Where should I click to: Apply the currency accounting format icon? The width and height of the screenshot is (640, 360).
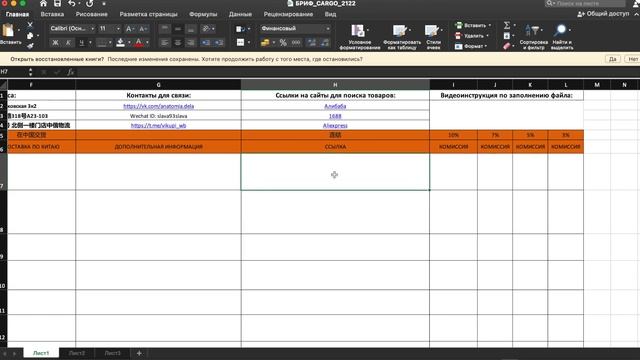265,42
